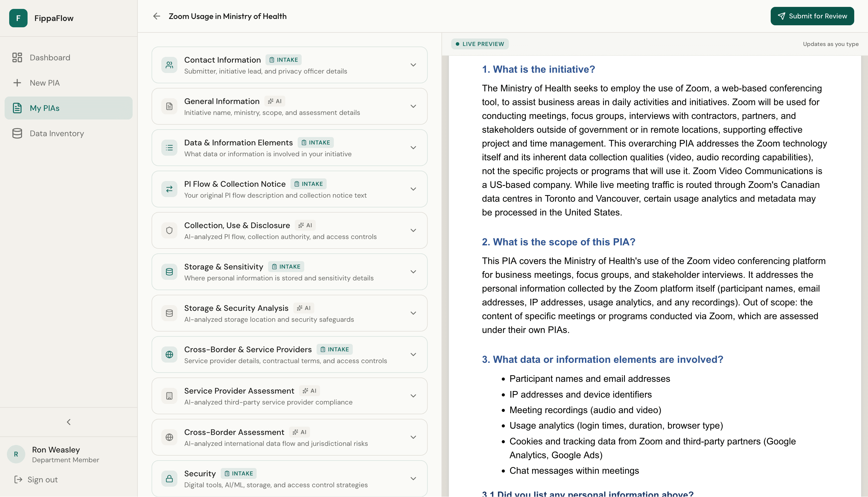Click the INTAKE badge on Contact Information
The height and width of the screenshot is (497, 868).
283,60
